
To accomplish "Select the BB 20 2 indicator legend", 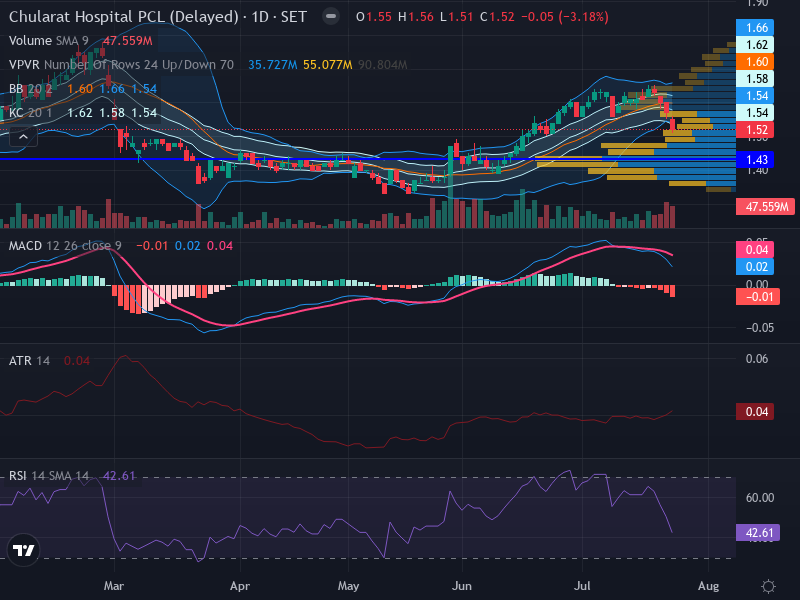I will click(x=30, y=89).
